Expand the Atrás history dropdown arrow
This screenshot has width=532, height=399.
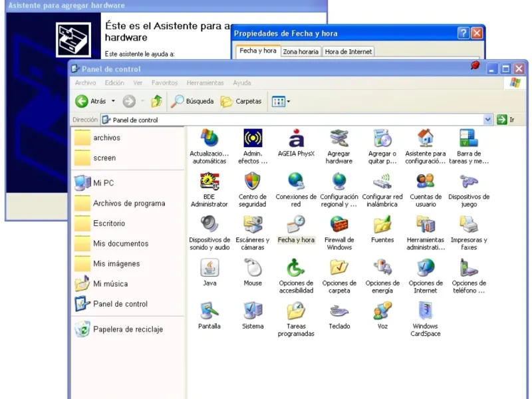[x=113, y=101]
